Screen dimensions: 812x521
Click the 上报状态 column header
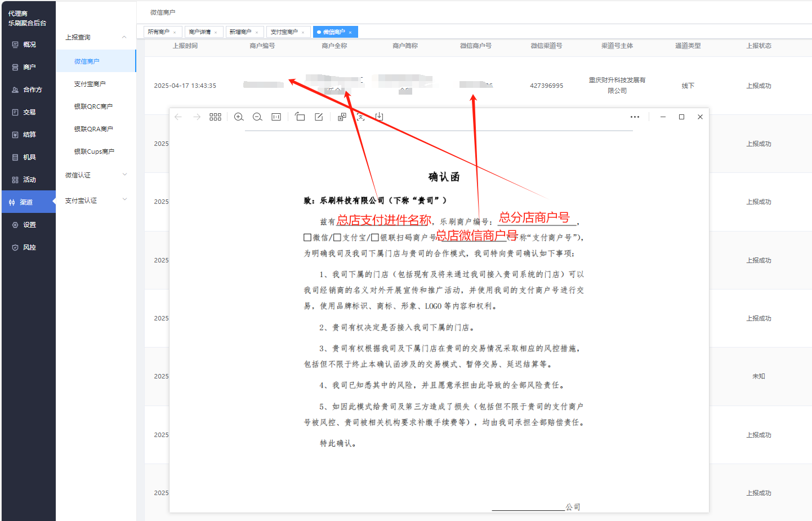pyautogui.click(x=759, y=46)
